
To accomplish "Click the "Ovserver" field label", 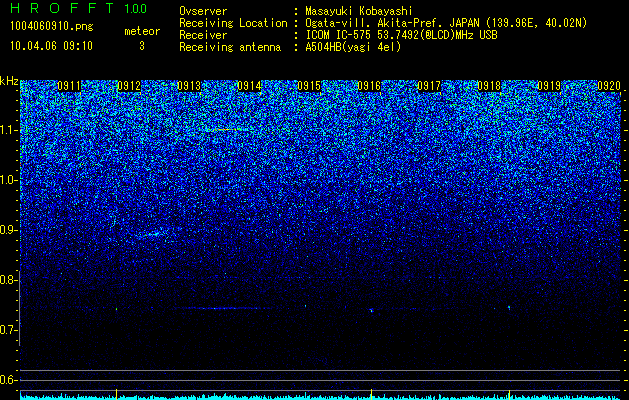I will pyautogui.click(x=203, y=11).
